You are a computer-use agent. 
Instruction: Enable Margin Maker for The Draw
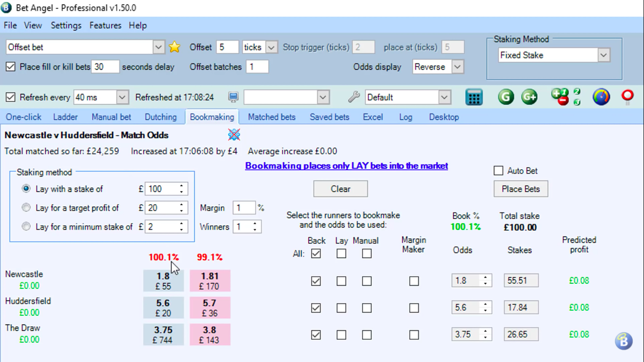point(414,335)
